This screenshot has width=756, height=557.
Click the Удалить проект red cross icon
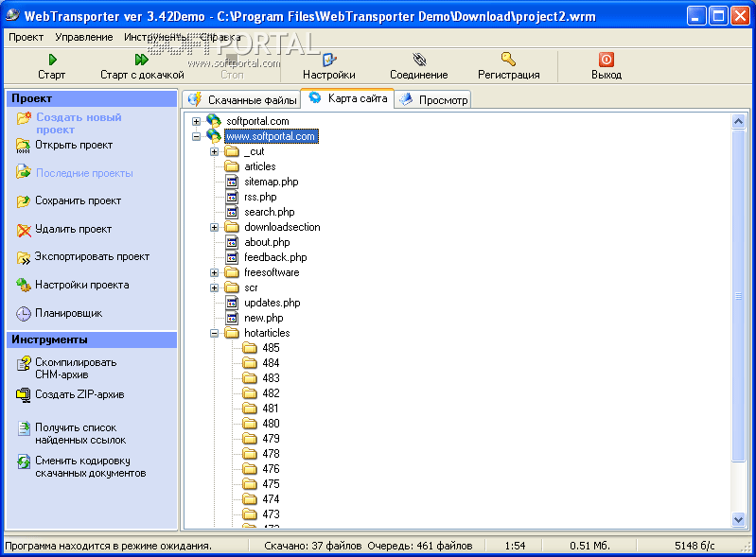[24, 231]
